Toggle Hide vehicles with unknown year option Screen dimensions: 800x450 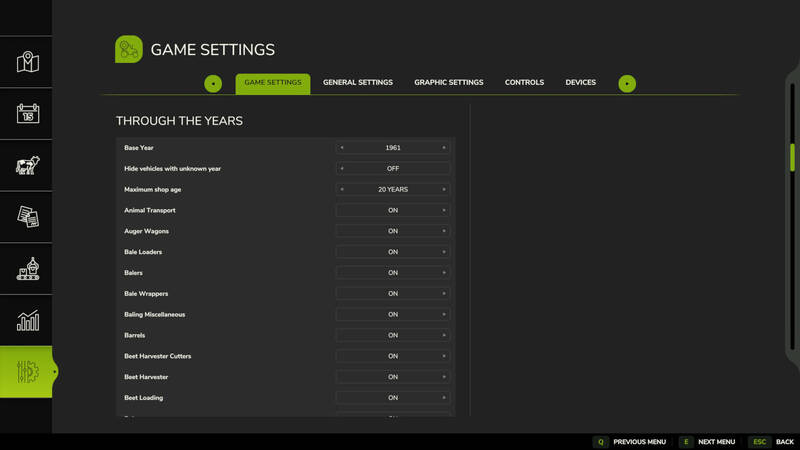(393, 168)
